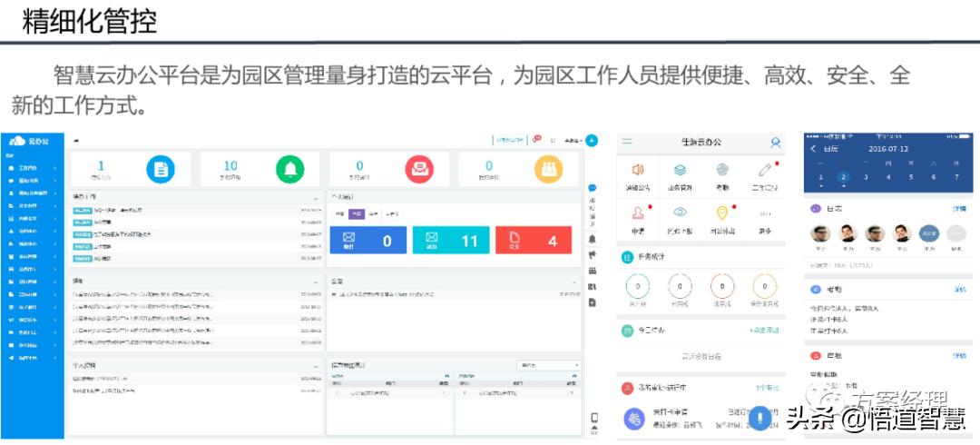Click the yellow circle icon in the fourth stats card
This screenshot has width=980, height=445.
click(547, 169)
